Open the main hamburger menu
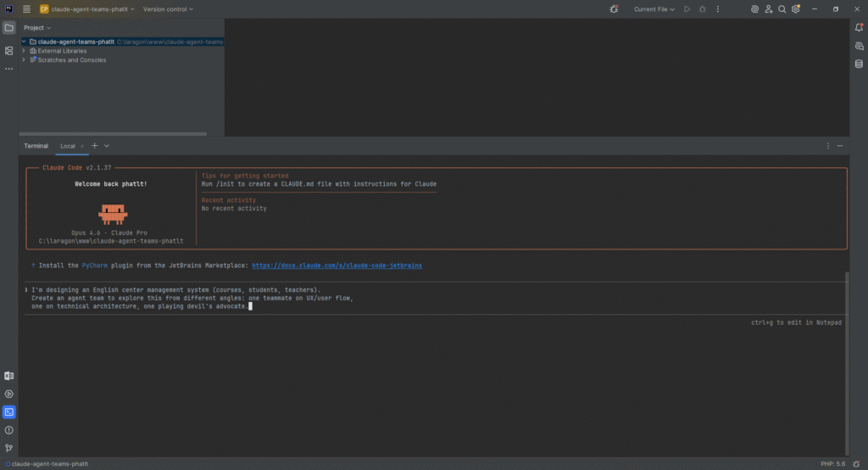 [27, 9]
